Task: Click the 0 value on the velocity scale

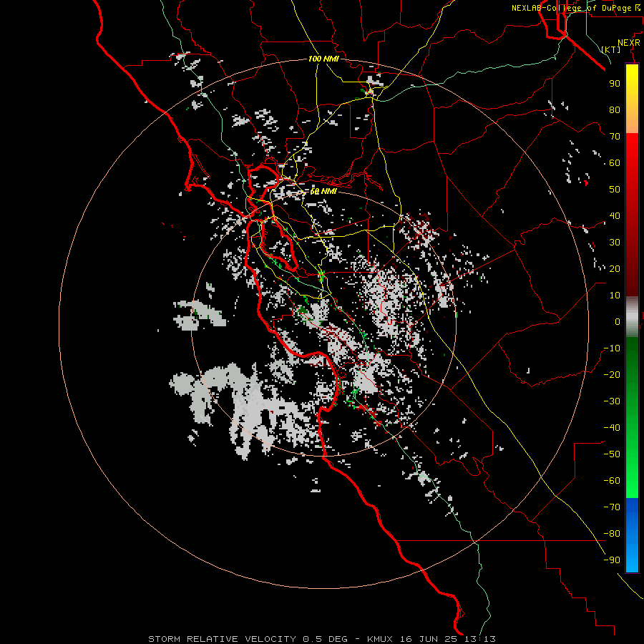Action: tap(618, 321)
